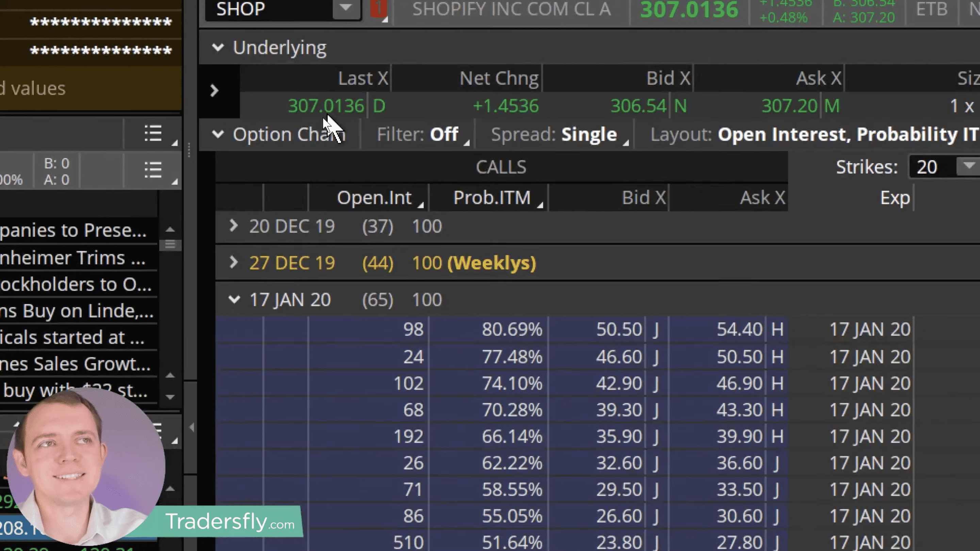
Task: Click the 74.10% Prob.ITM value
Action: (512, 383)
